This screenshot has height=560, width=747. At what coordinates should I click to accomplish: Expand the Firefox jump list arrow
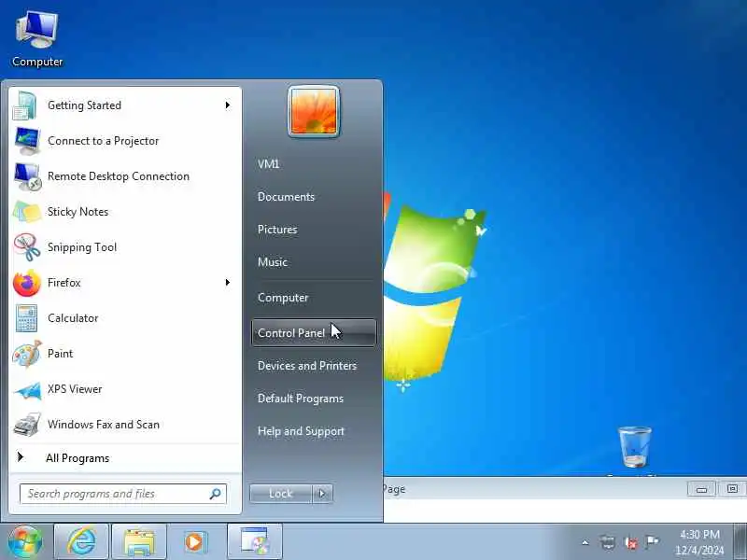(228, 283)
